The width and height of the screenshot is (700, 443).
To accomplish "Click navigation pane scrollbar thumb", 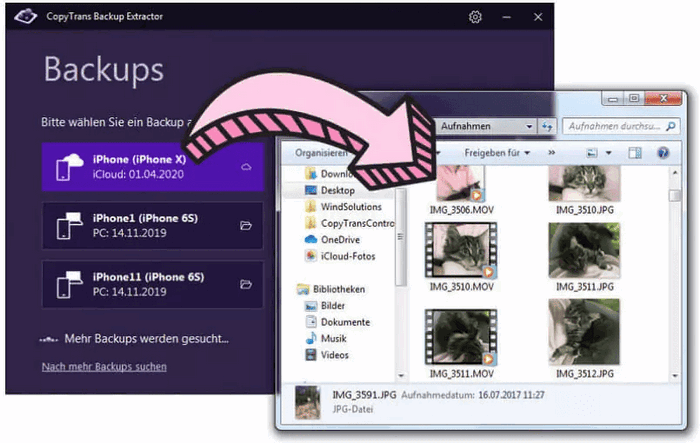I will (400, 237).
